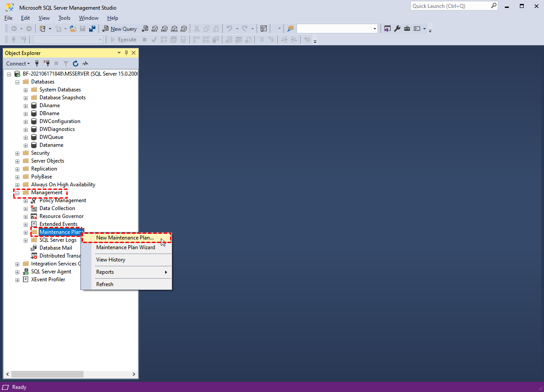
Task: Click the Solution Explorer window icon
Action: 387,29
